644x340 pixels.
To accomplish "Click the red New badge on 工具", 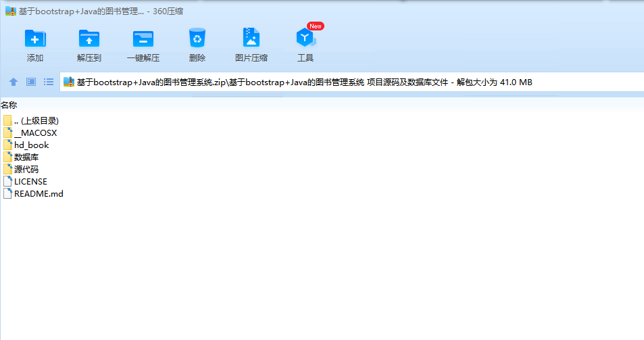I will click(316, 26).
